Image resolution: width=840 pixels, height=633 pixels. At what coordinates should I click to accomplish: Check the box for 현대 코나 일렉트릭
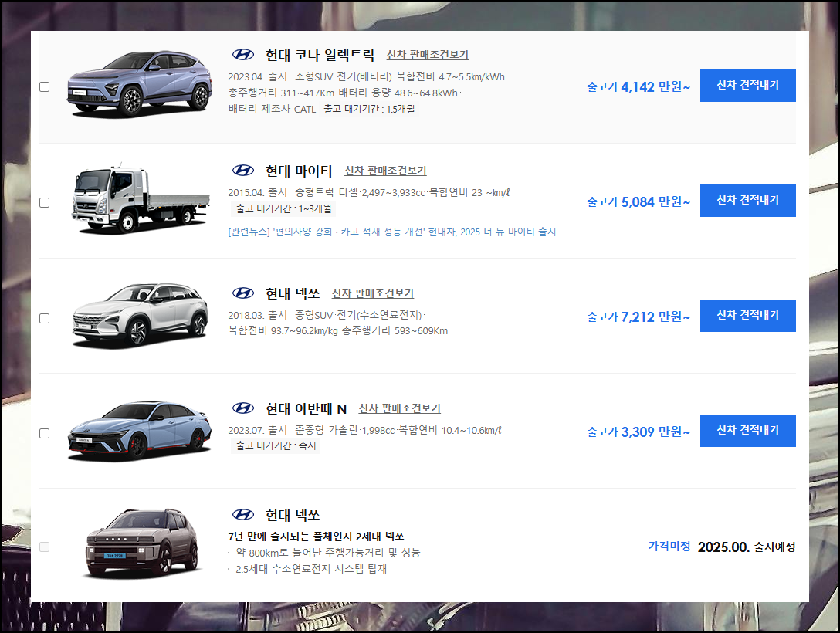[x=45, y=86]
